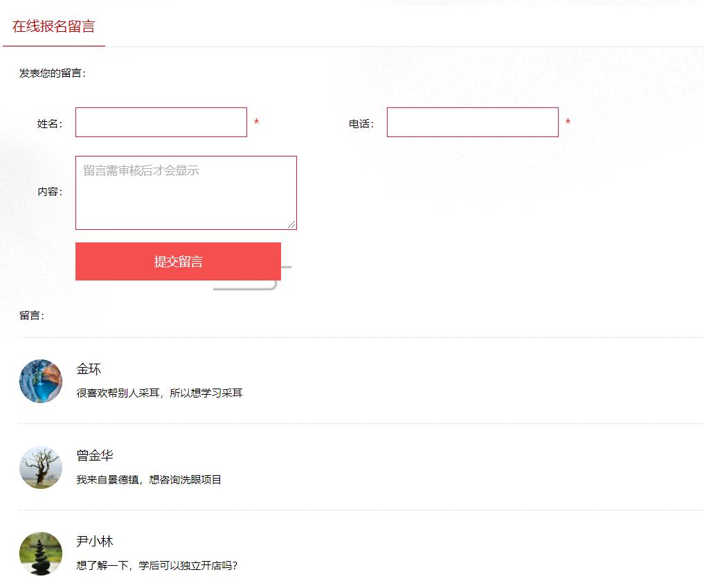Click the 内容 field label
This screenshot has height=588, width=704.
50,193
